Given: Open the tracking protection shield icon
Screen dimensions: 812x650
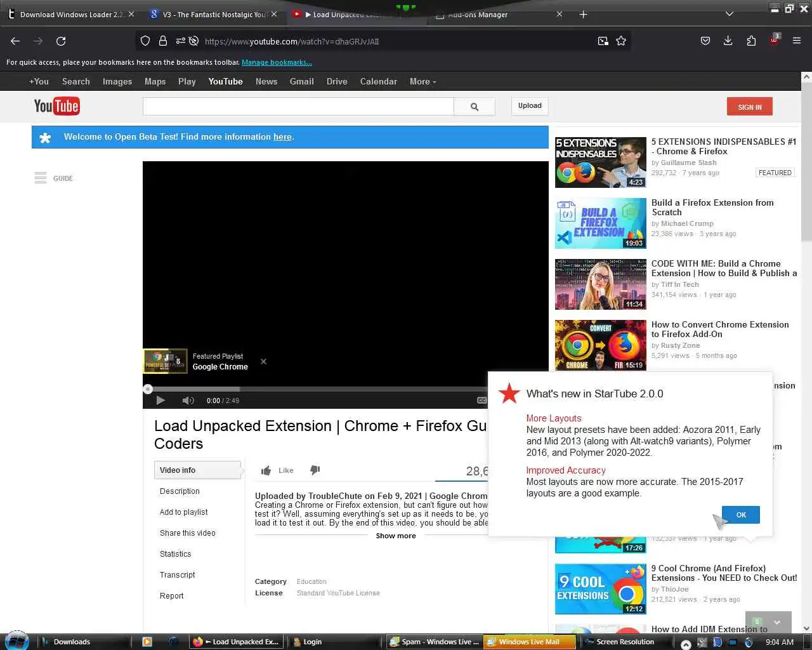Looking at the screenshot, I should [x=145, y=41].
